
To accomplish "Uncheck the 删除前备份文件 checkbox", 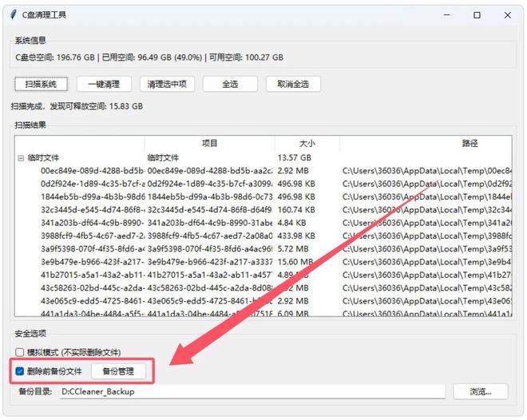I will point(20,371).
